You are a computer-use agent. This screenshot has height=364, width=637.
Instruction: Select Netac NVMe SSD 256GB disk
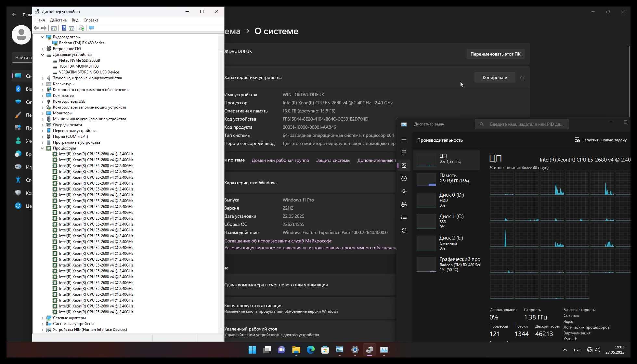(79, 60)
